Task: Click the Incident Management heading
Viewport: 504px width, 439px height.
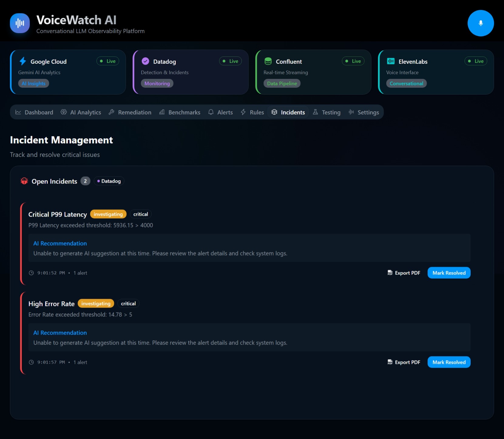Action: [62, 140]
